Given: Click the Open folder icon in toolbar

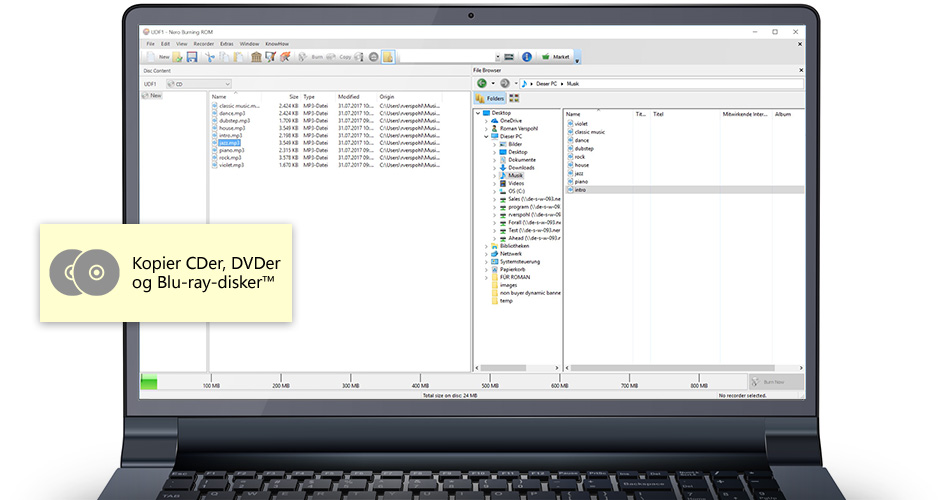Looking at the screenshot, I should (179, 57).
